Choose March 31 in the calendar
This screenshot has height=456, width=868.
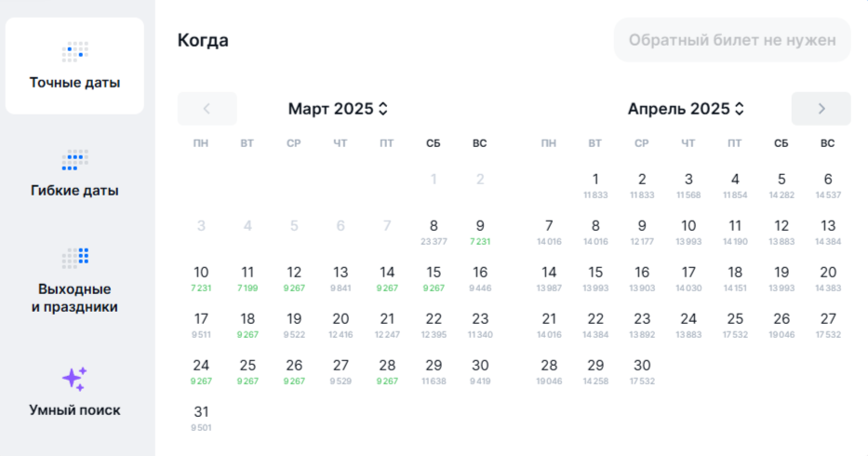pos(201,417)
